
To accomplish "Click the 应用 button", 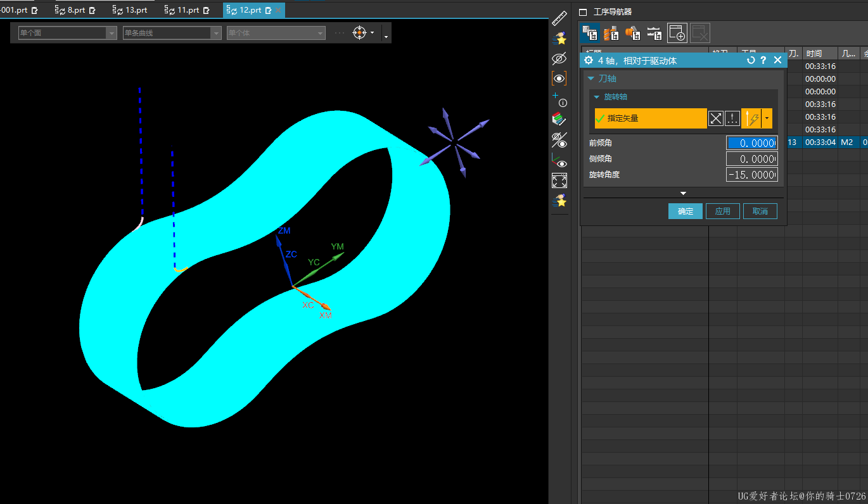I will coord(723,211).
